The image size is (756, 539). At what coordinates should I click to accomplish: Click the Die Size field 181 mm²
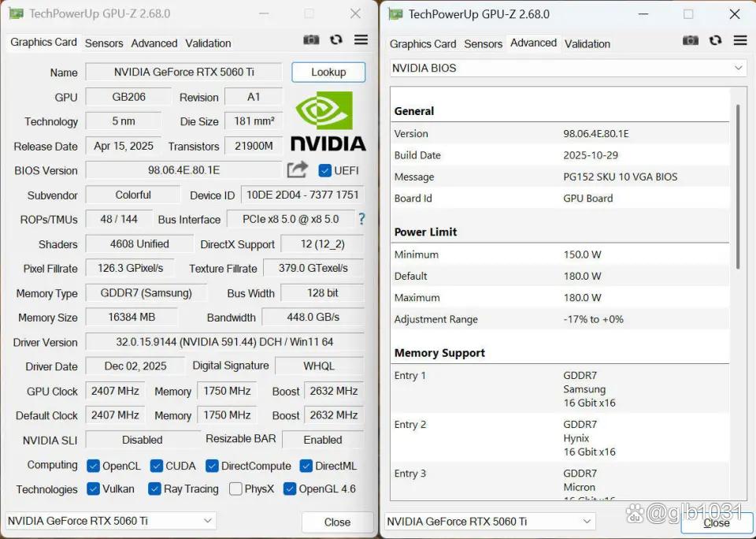click(x=254, y=121)
